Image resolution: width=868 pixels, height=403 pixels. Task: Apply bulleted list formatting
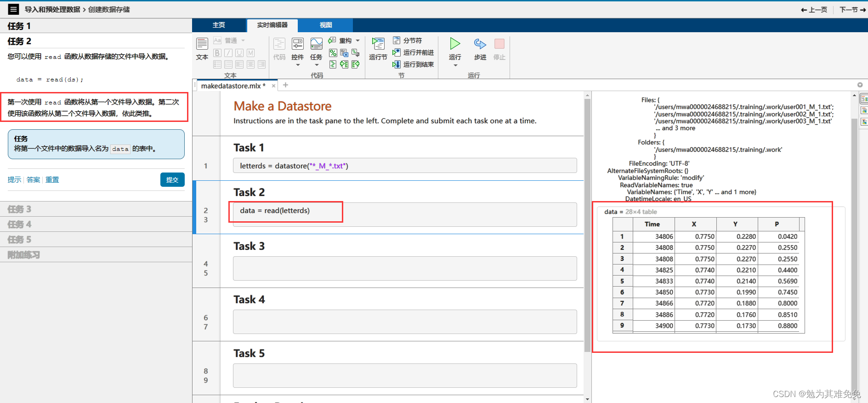tap(217, 64)
